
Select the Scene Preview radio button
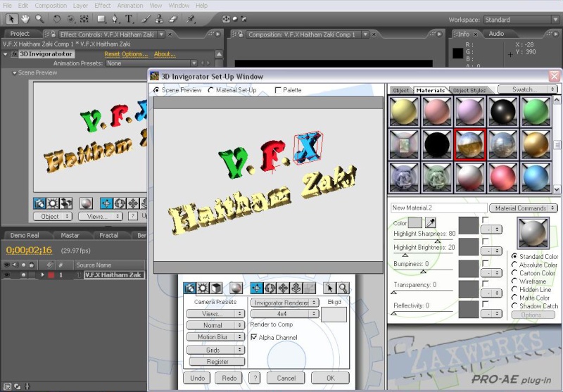(156, 90)
